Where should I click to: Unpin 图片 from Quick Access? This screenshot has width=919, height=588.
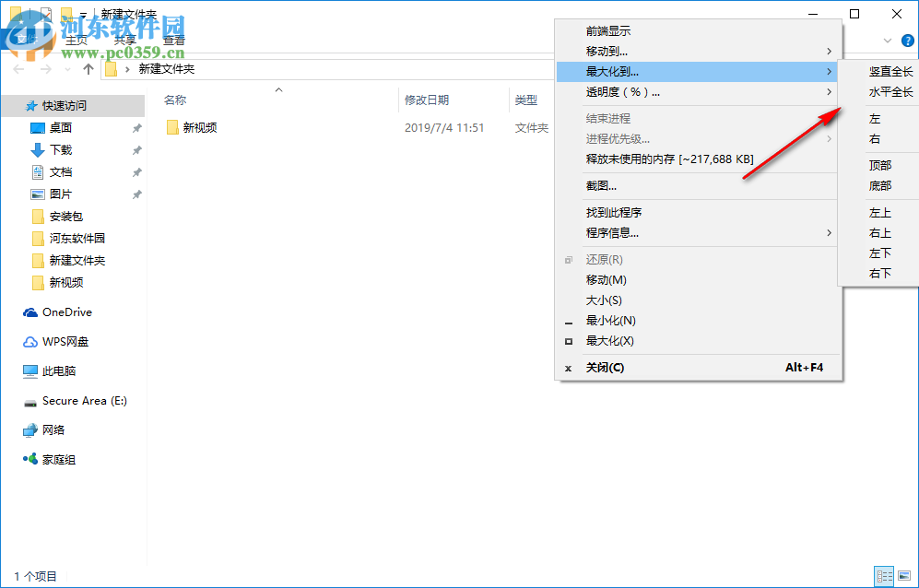click(x=135, y=194)
